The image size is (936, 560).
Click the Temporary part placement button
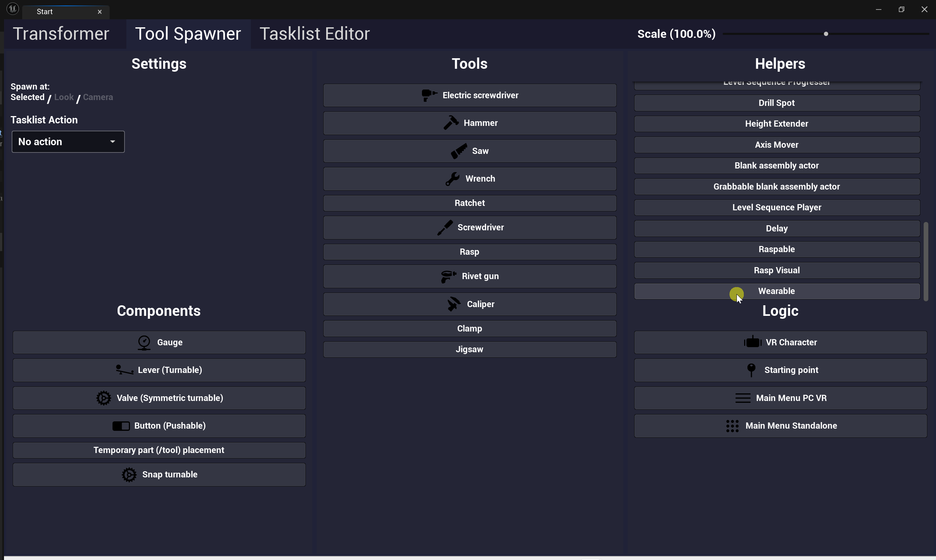coord(159,450)
